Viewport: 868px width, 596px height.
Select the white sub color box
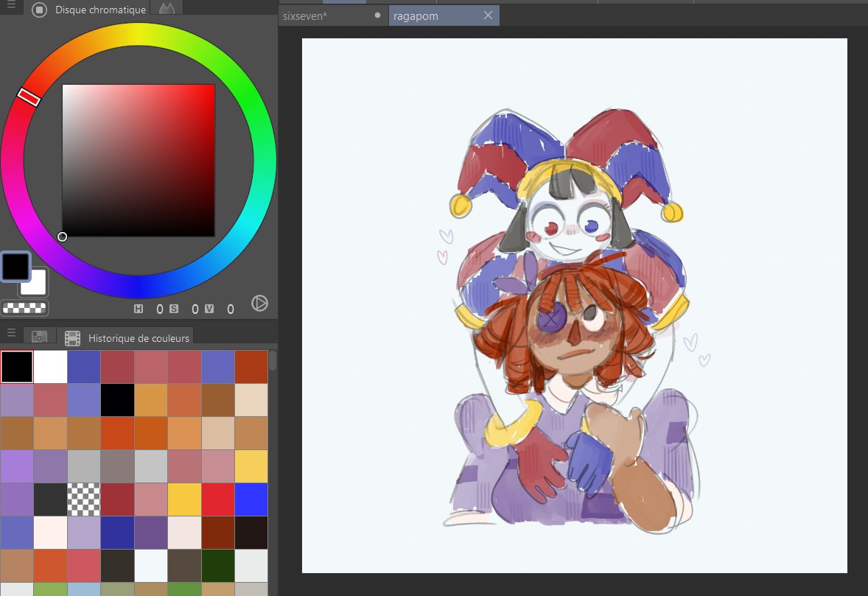(35, 284)
